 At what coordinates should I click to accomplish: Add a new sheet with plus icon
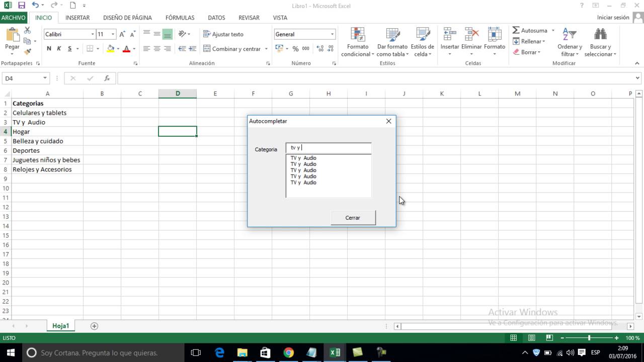(x=94, y=326)
